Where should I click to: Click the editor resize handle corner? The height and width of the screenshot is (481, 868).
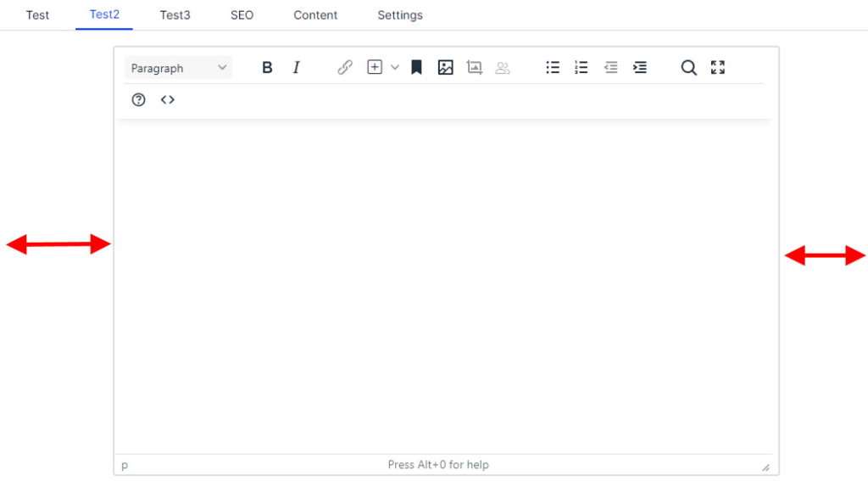click(x=766, y=467)
